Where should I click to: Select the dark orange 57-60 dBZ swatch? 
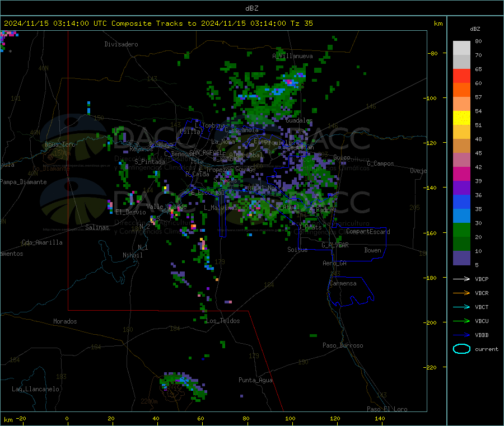(x=461, y=90)
